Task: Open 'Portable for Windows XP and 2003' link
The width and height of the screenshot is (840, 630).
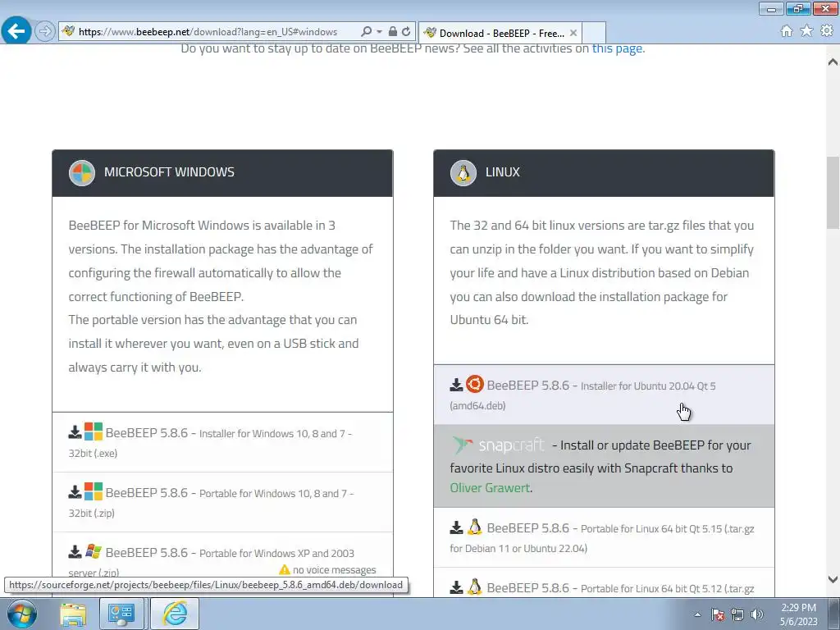Action: point(211,562)
